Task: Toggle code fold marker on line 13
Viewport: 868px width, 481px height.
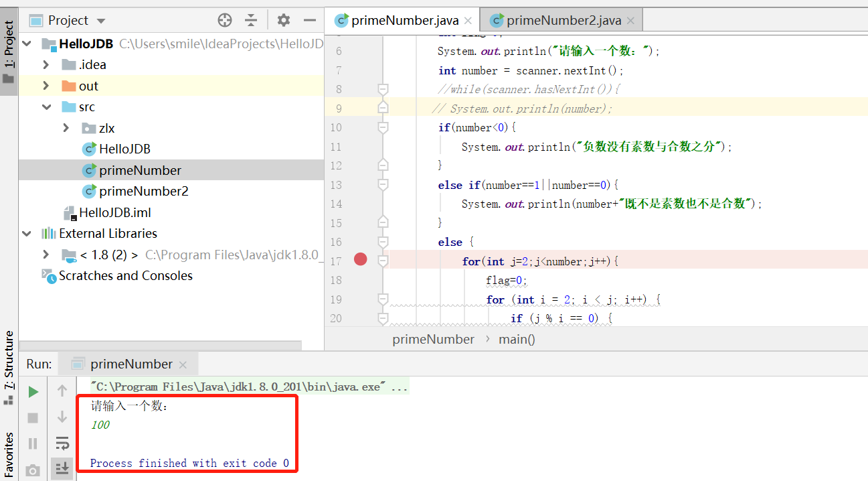Action: coord(383,184)
